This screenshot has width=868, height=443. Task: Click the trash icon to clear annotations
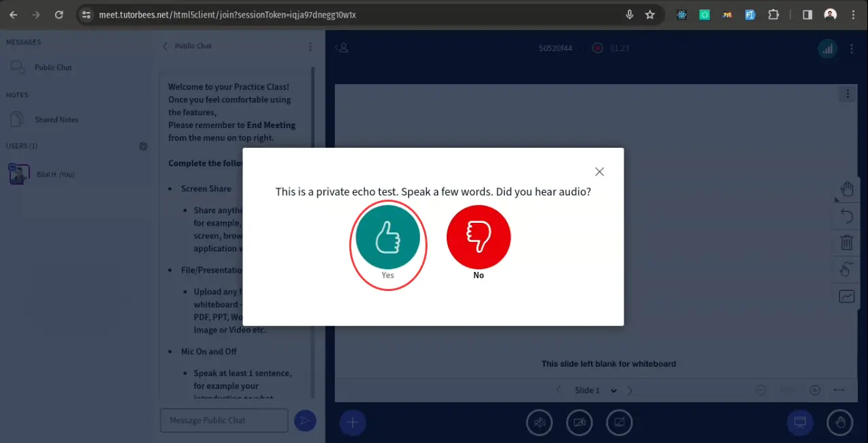click(x=846, y=243)
